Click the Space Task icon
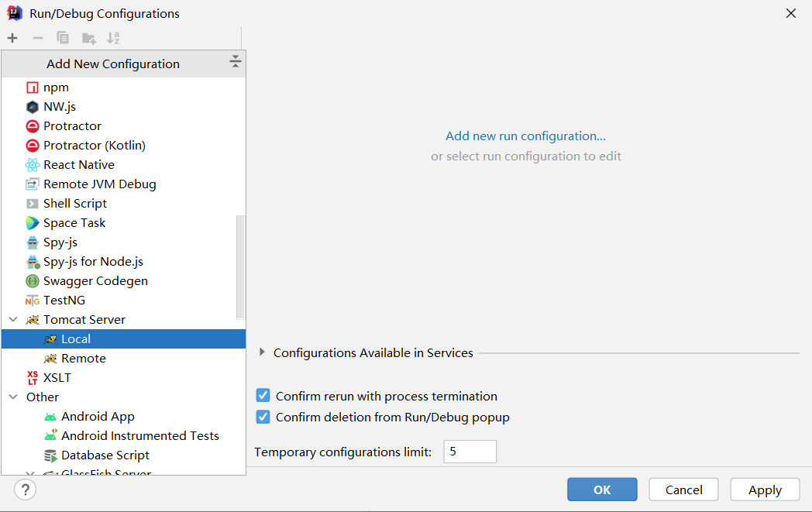 [32, 223]
